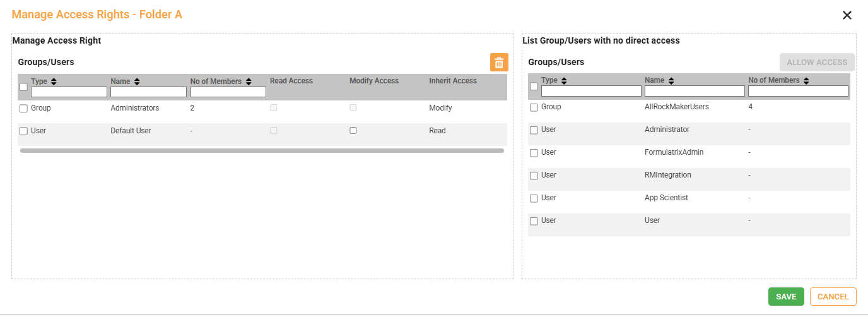Close the Manage Access Rights dialog

pos(847,15)
